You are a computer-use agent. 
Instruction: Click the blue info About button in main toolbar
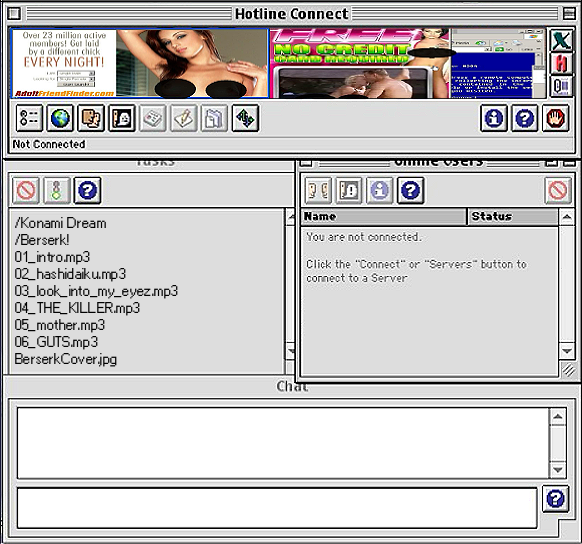494,118
